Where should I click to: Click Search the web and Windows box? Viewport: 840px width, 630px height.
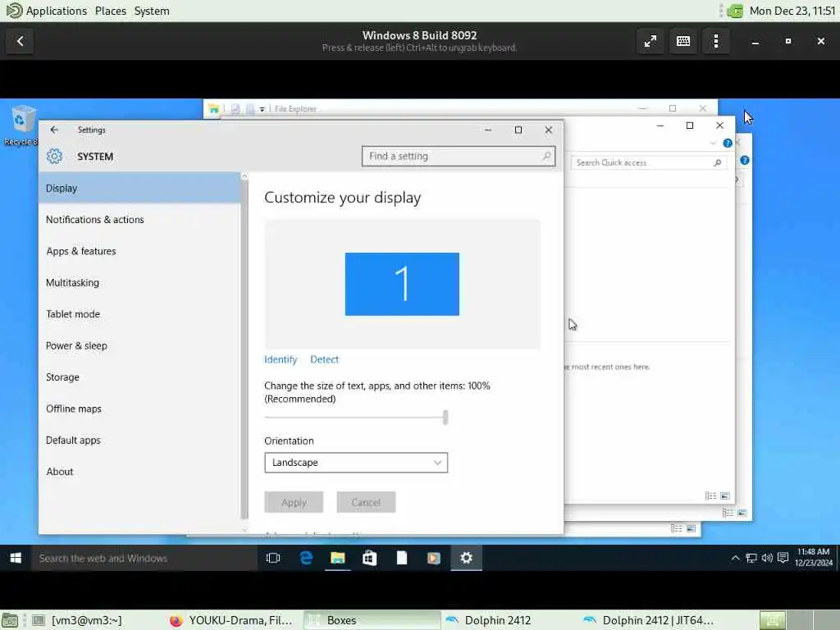click(x=144, y=558)
